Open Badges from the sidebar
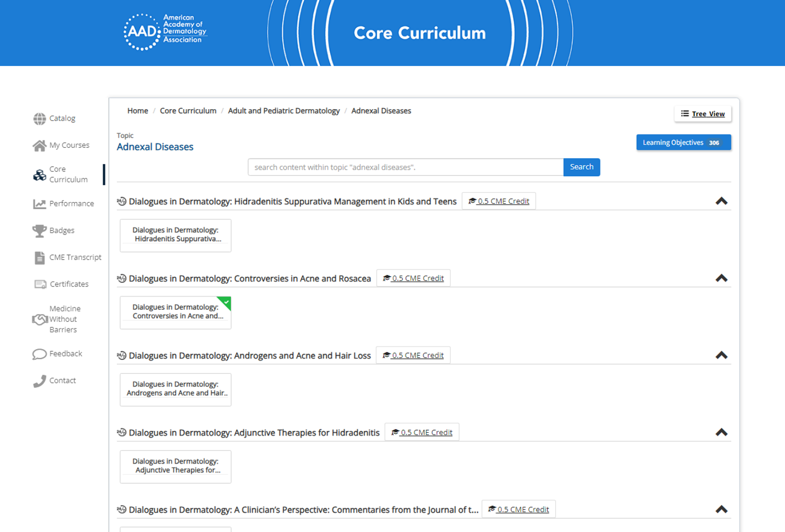The height and width of the screenshot is (532, 785). (x=62, y=231)
